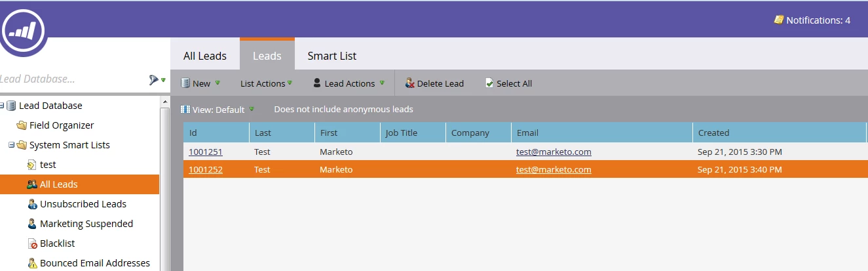Click the Blacklist blocked-page icon
The width and height of the screenshot is (868, 271).
pos(32,243)
